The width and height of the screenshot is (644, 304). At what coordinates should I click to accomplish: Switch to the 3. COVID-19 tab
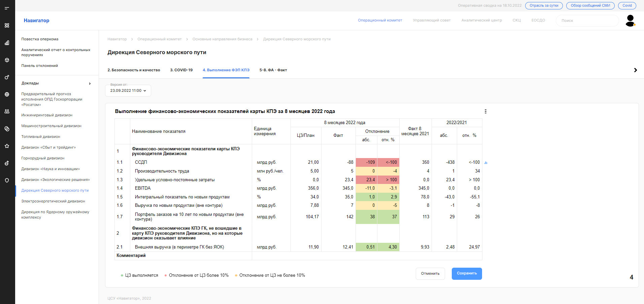point(181,70)
